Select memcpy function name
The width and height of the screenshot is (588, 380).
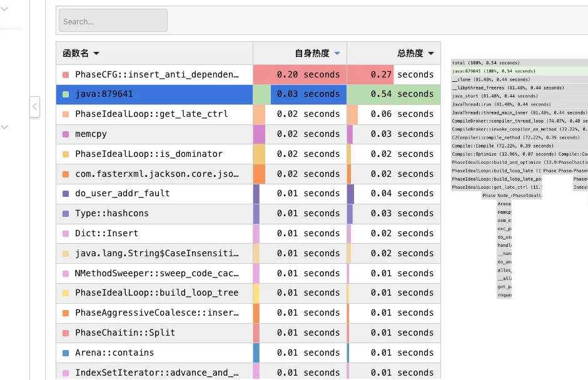point(91,134)
